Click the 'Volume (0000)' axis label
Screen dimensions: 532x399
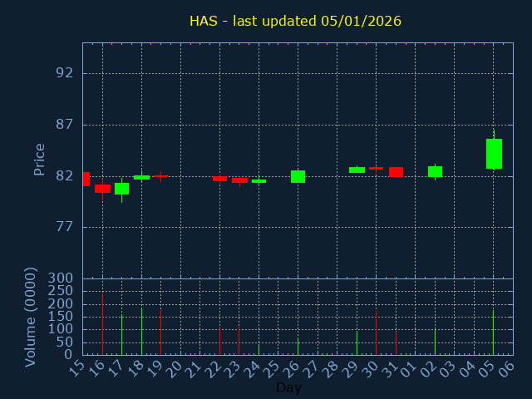pos(31,317)
